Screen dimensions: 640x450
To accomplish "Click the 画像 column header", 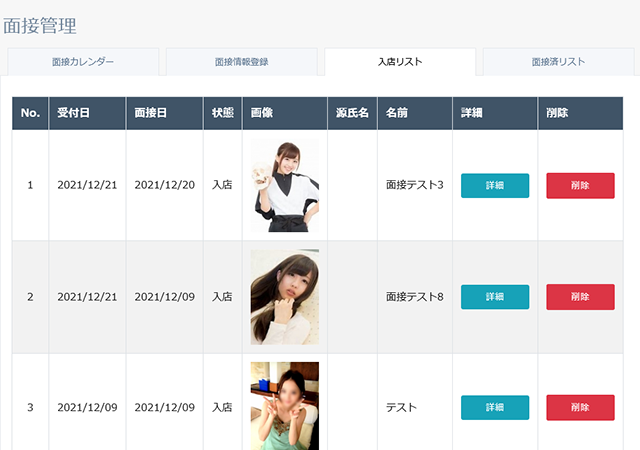I will coord(285,113).
